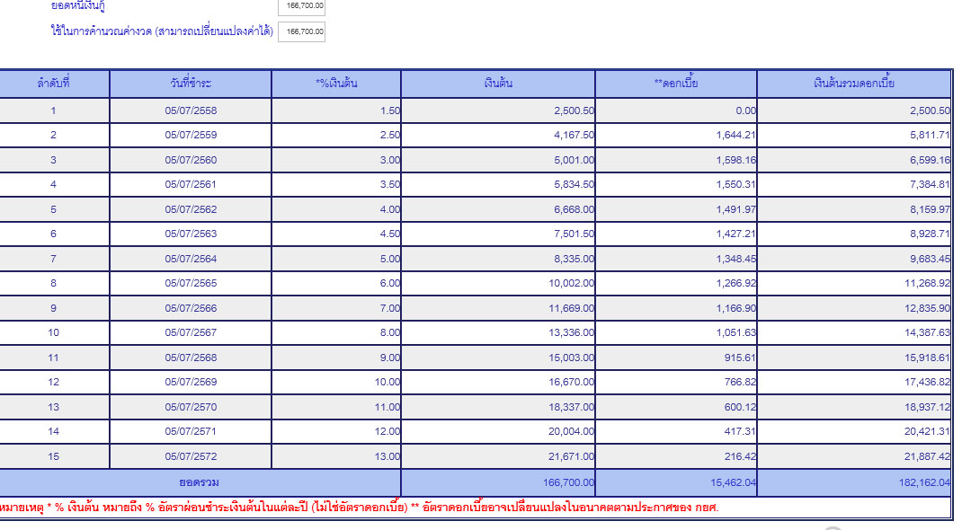
Task: Click total interest 15,462.04
Action: pyautogui.click(x=733, y=482)
